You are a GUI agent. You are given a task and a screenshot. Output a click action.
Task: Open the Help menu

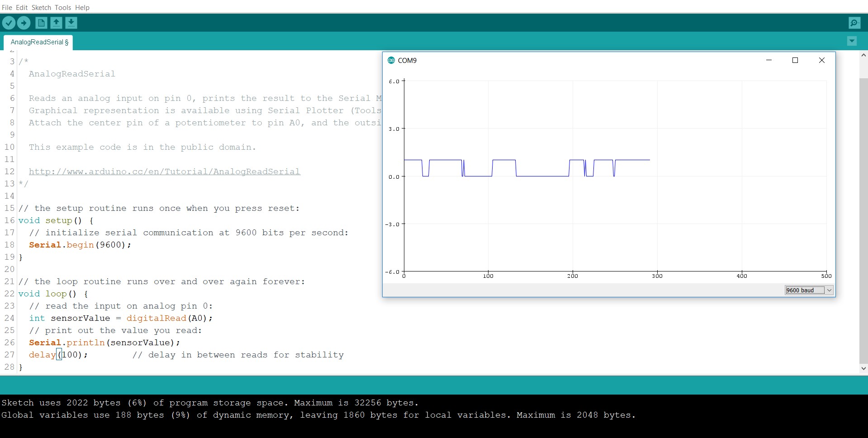[x=82, y=7]
